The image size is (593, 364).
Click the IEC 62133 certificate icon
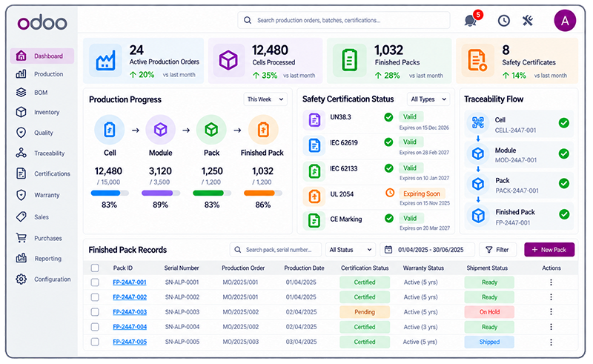pyautogui.click(x=314, y=171)
